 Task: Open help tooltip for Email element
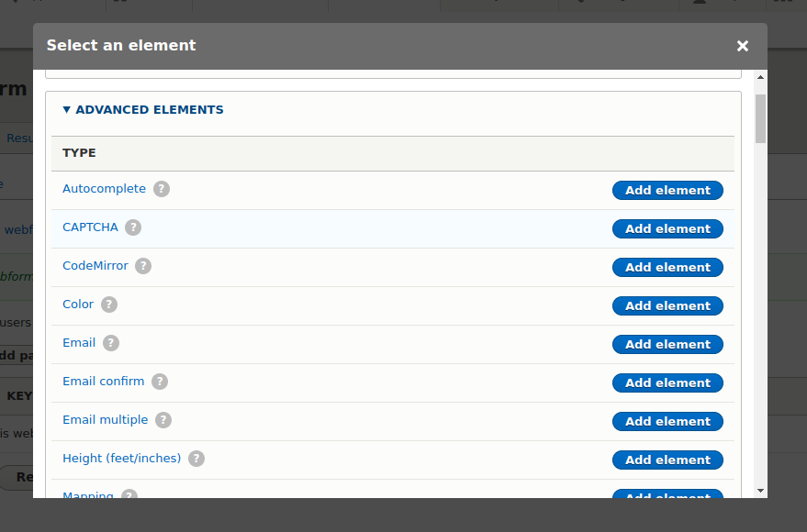111,343
